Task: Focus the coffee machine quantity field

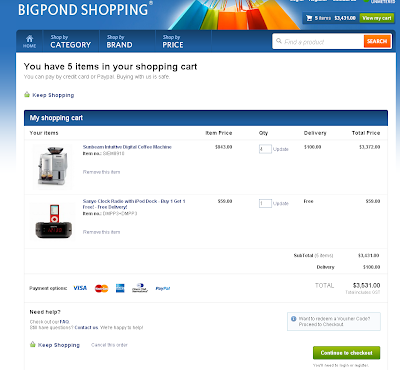Action: pyautogui.click(x=265, y=149)
